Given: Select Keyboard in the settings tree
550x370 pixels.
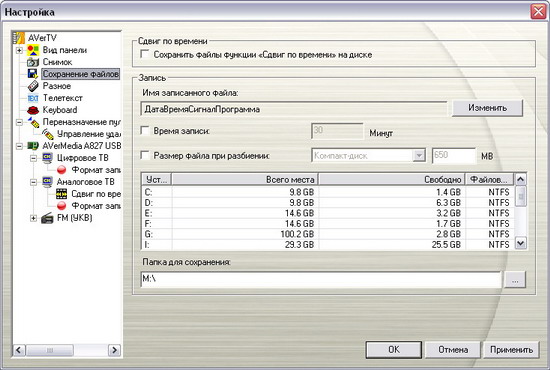Looking at the screenshot, I should click(60, 110).
